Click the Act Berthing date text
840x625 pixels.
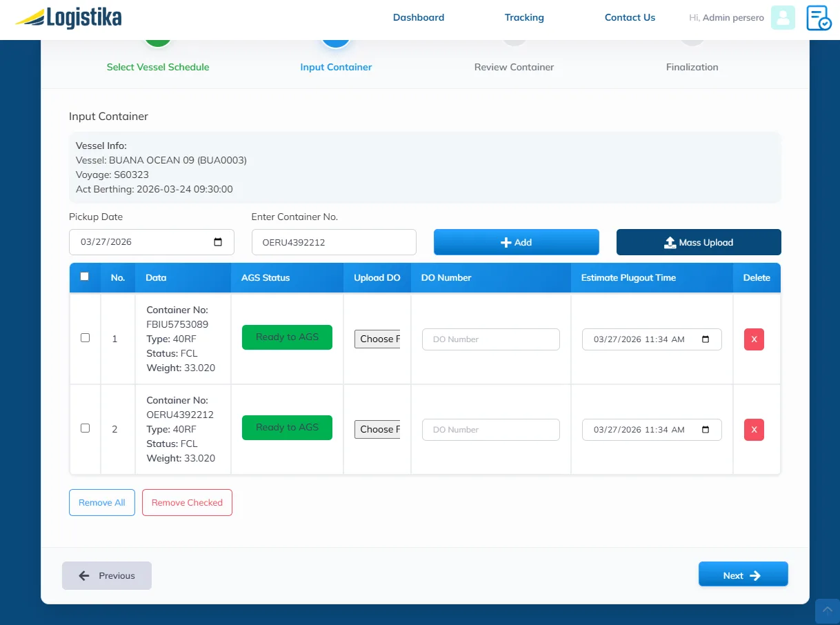tap(154, 189)
